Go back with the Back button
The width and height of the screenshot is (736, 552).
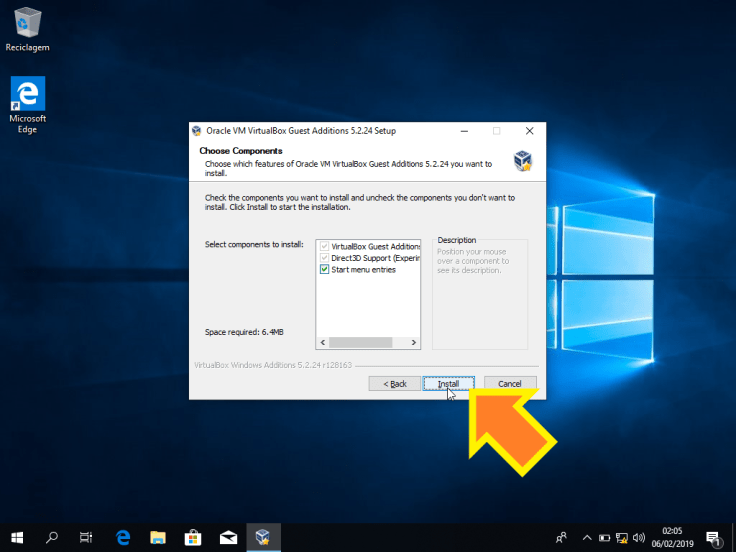(393, 384)
